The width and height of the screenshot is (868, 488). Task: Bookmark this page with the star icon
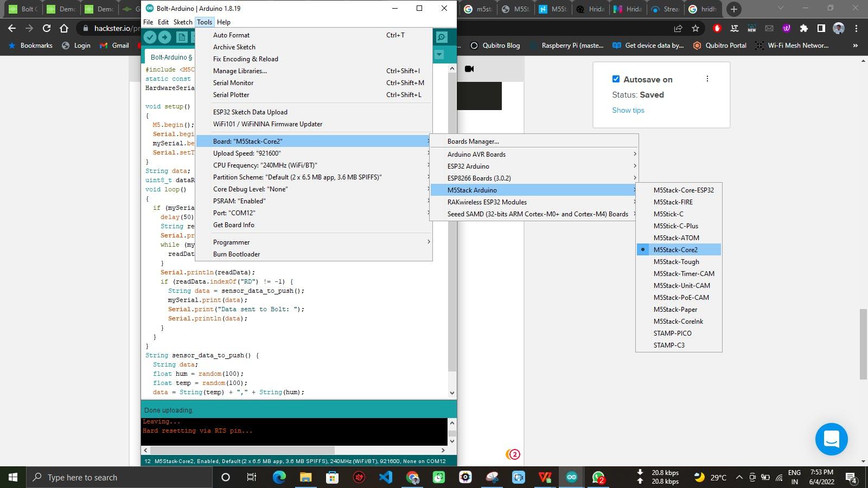point(695,28)
